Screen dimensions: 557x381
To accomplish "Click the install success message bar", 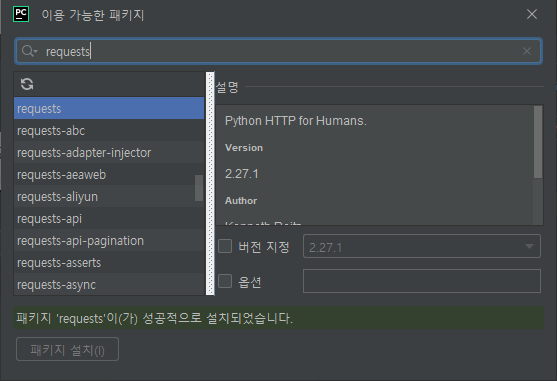I will click(x=278, y=318).
